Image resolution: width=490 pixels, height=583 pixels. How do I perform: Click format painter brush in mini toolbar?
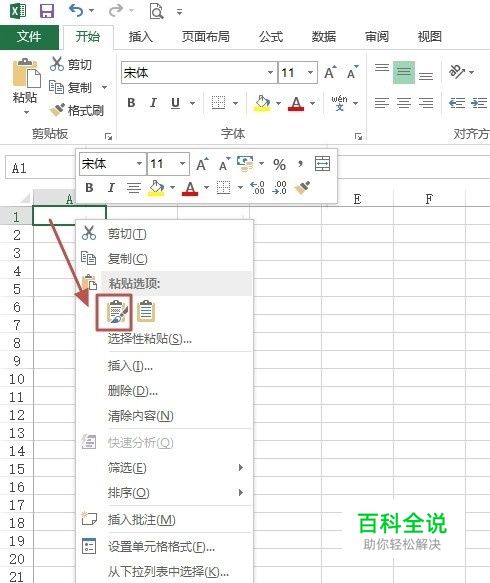(x=302, y=188)
